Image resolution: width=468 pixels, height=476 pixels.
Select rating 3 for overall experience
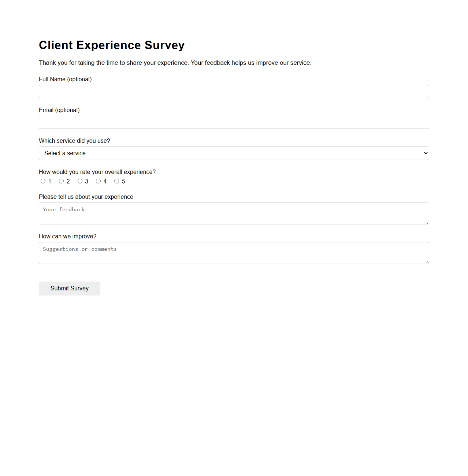80,181
